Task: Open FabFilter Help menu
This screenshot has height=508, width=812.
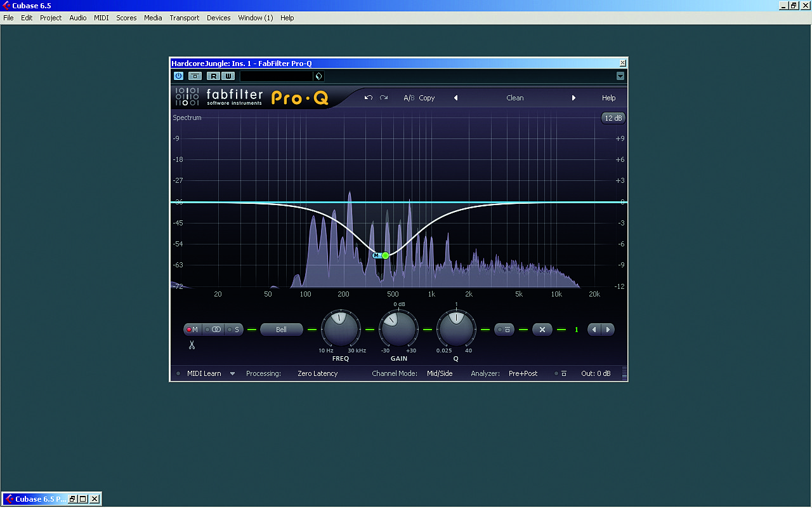Action: 609,98
